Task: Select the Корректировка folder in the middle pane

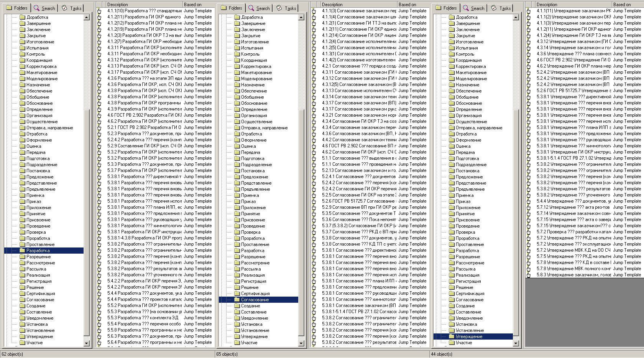Action: [256, 66]
